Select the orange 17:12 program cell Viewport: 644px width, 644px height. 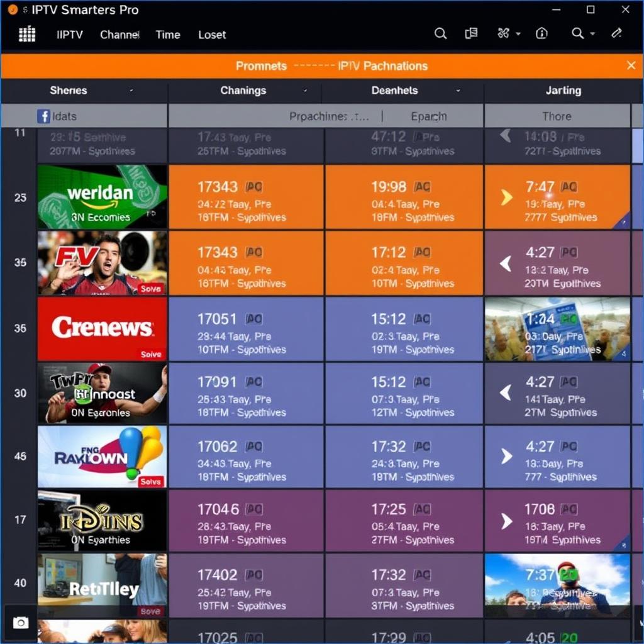[404, 263]
